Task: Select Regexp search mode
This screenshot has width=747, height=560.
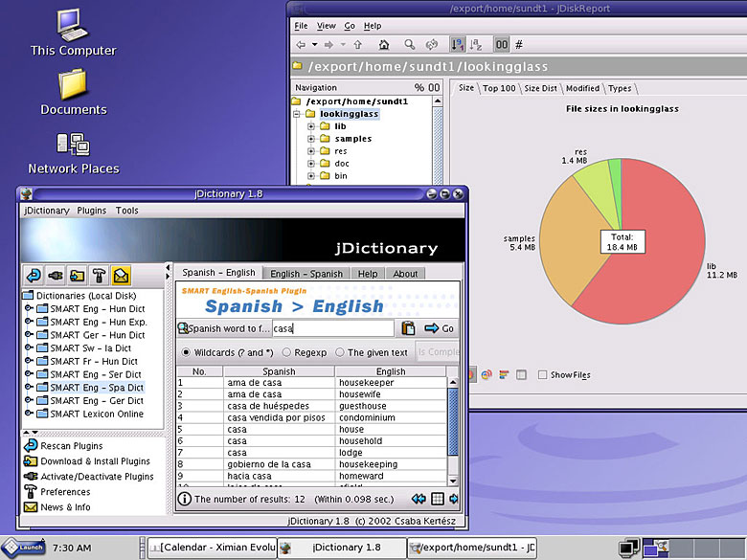Action: 286,352
